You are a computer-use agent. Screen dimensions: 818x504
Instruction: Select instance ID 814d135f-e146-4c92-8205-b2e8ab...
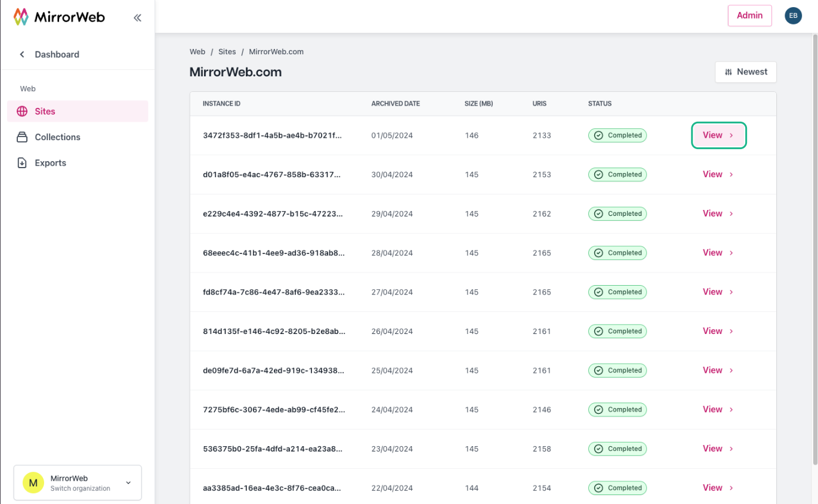(x=274, y=331)
